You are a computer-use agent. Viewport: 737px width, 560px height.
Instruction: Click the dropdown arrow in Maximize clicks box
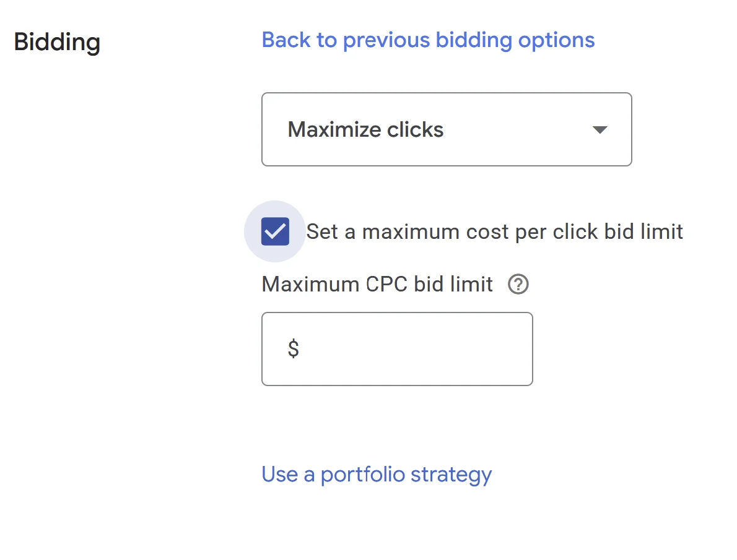coord(600,130)
